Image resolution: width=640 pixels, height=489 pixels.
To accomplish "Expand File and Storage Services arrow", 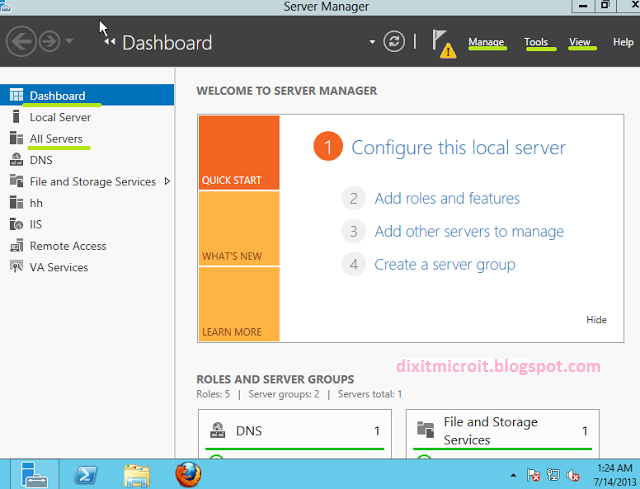I will click(167, 181).
